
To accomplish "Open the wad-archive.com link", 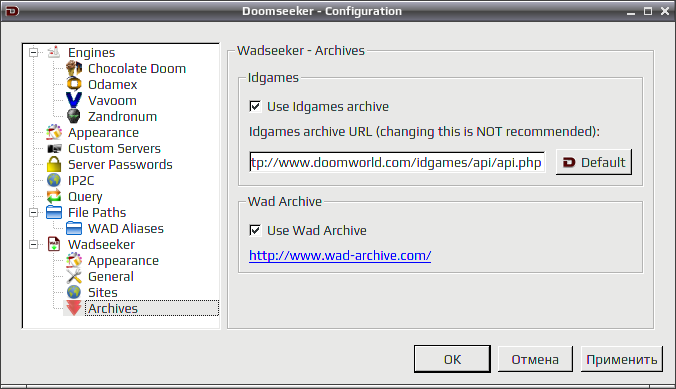I will [340, 255].
